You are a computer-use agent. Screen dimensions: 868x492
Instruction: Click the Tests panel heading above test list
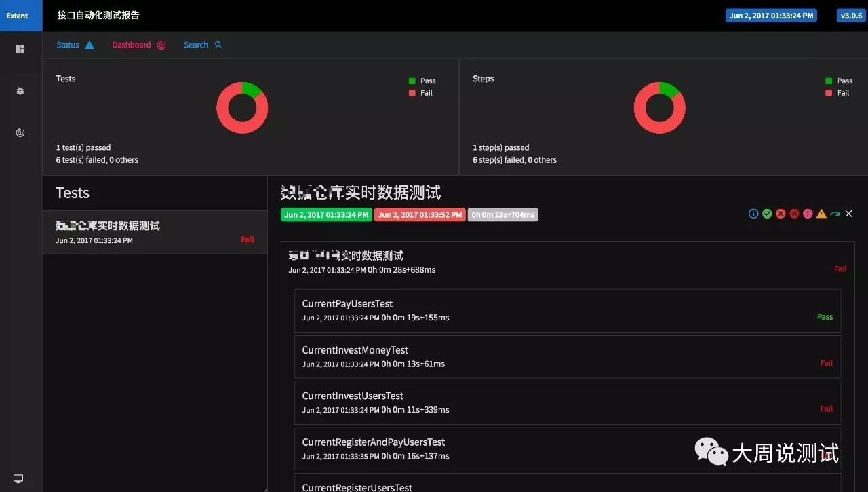coord(73,193)
